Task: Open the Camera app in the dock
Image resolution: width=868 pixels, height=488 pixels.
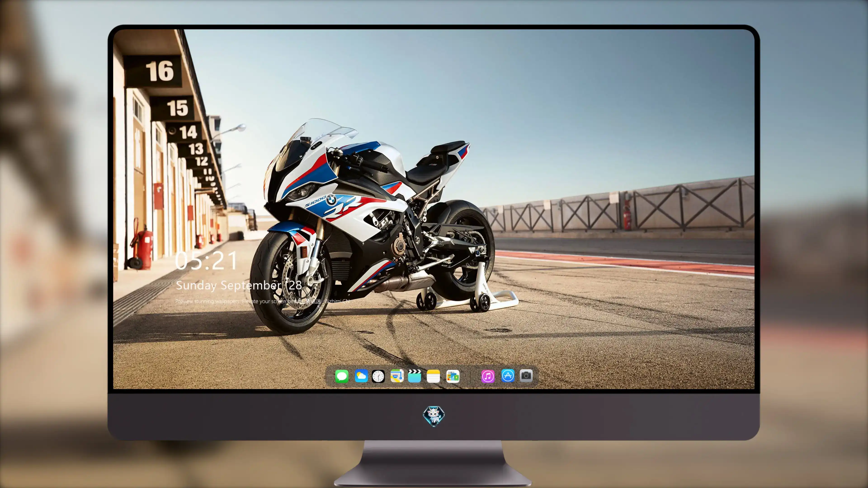Action: [526, 376]
